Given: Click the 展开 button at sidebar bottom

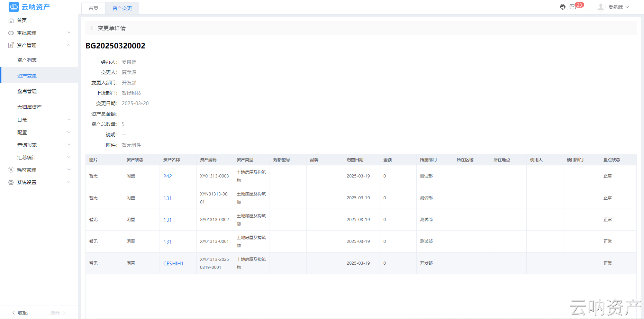Looking at the screenshot, I should [58, 313].
